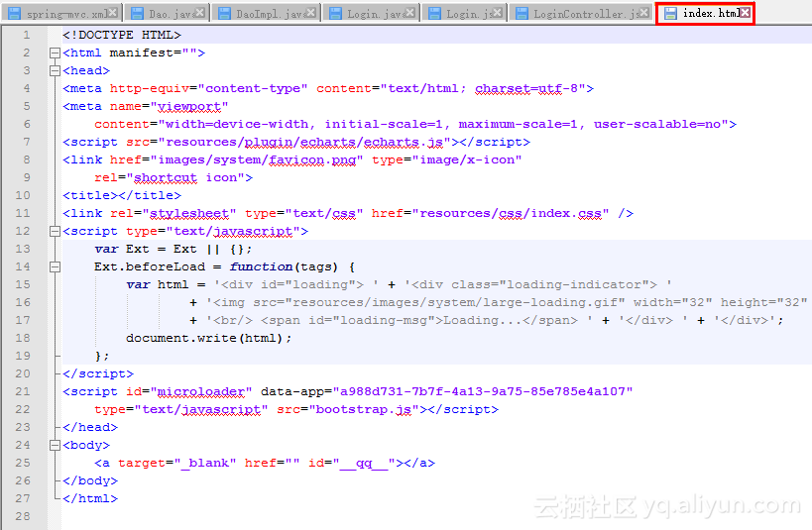
Task: Click the disk icon on DaoImpl.java tab
Action: 224,14
